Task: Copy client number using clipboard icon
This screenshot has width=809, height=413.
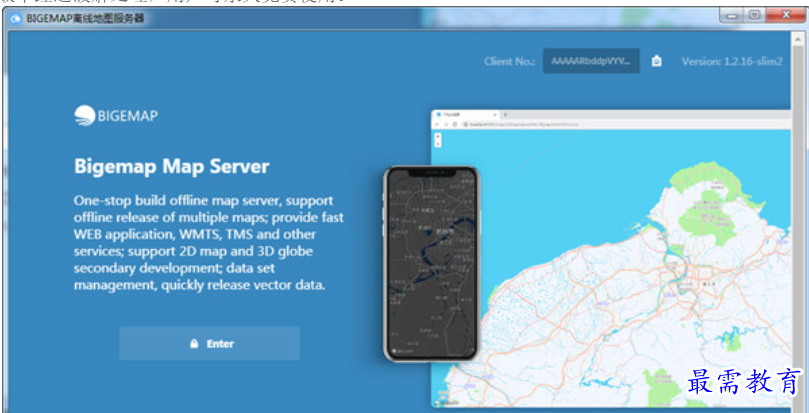Action: click(x=656, y=61)
